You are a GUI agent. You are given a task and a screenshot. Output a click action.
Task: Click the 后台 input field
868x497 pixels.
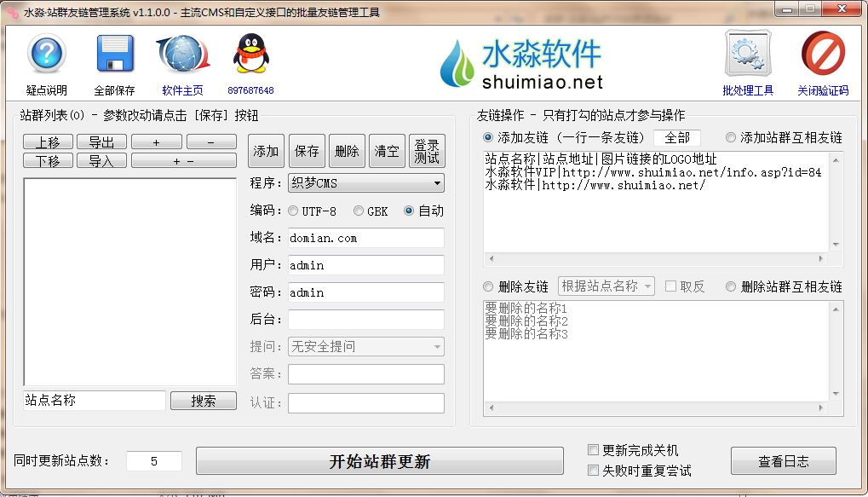pyautogui.click(x=366, y=320)
